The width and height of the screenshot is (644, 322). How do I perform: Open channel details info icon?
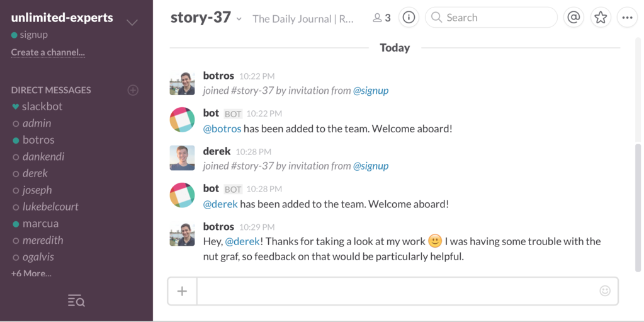point(409,17)
